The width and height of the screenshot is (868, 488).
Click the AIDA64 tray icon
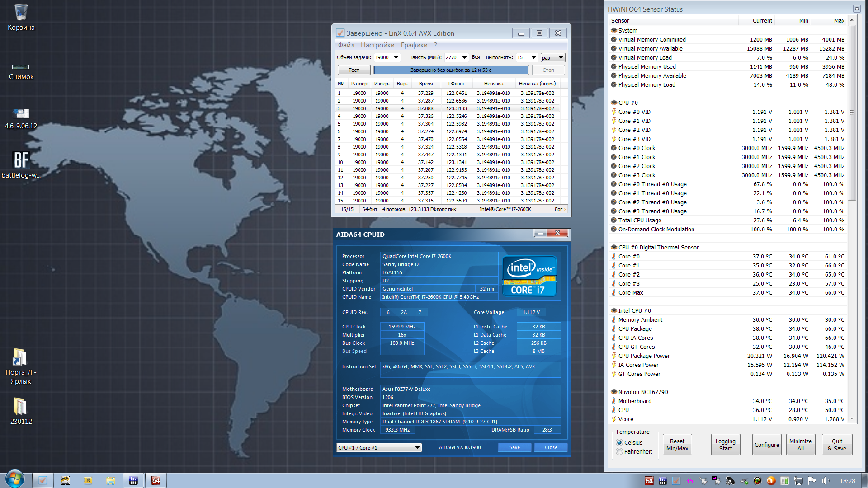pos(649,481)
